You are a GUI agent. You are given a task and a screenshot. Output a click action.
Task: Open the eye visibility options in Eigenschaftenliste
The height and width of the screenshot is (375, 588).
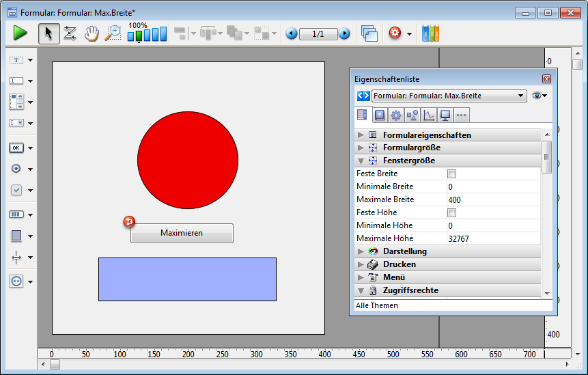[539, 96]
